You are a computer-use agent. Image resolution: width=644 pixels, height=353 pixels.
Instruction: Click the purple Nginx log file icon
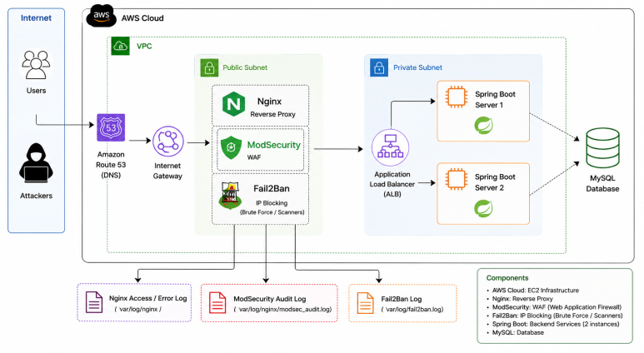pos(94,302)
